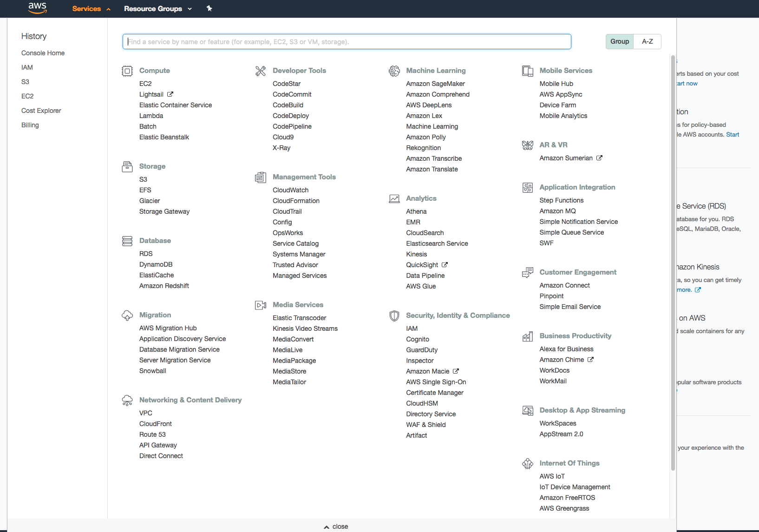
Task: Open IAM from History list
Action: point(27,67)
